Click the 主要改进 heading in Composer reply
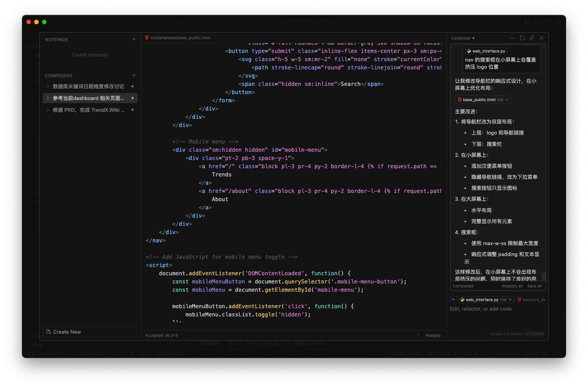Image resolution: width=588 pixels, height=387 pixels. pyautogui.click(x=466, y=111)
